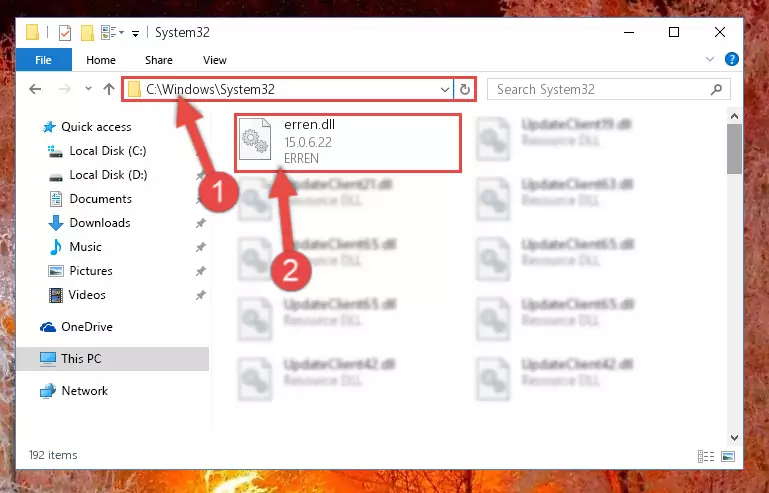This screenshot has height=493, width=769.
Task: Open the Properties quick access toolbar icon
Action: [64, 33]
